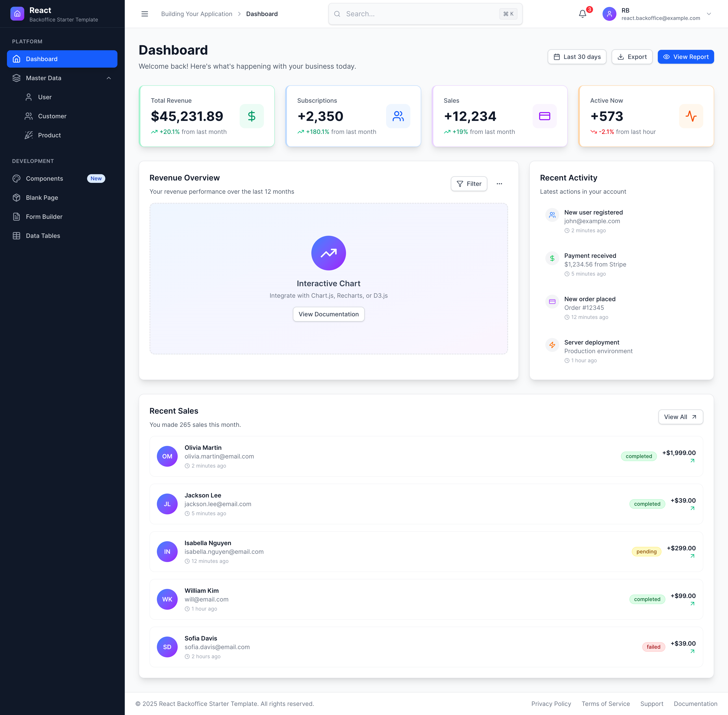Open the Filter dropdown in Revenue Overview
This screenshot has height=715, width=728.
(x=469, y=184)
